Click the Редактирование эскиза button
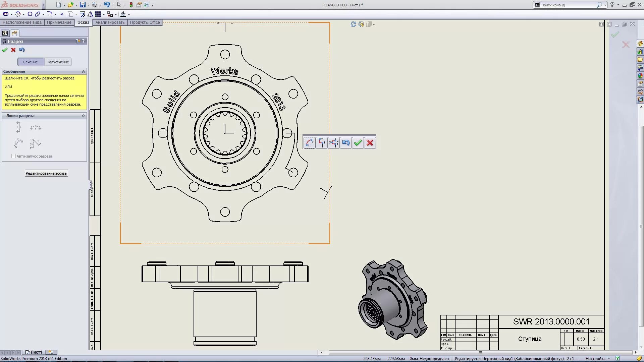This screenshot has width=644, height=362. pos(46,173)
